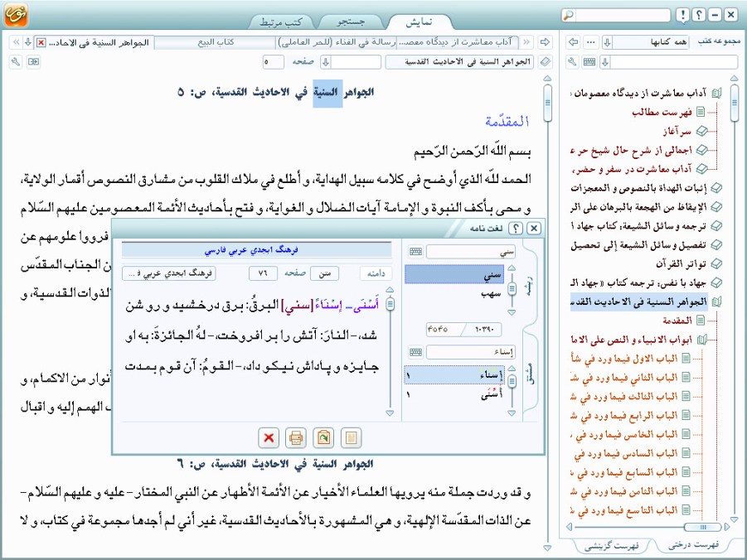This screenshot has width=747, height=560.
Task: Open keyboard beside the إسناء derivative field
Action: tap(415, 352)
